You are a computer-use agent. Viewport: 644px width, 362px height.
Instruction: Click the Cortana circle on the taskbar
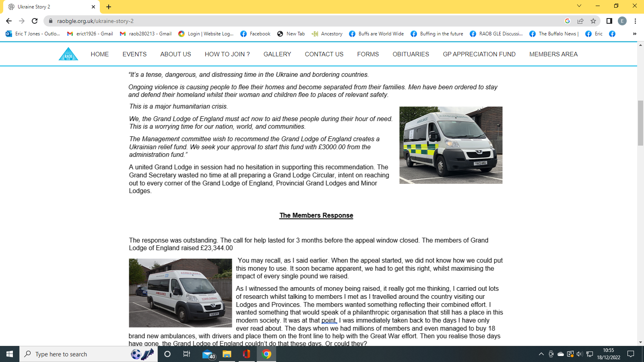click(167, 354)
